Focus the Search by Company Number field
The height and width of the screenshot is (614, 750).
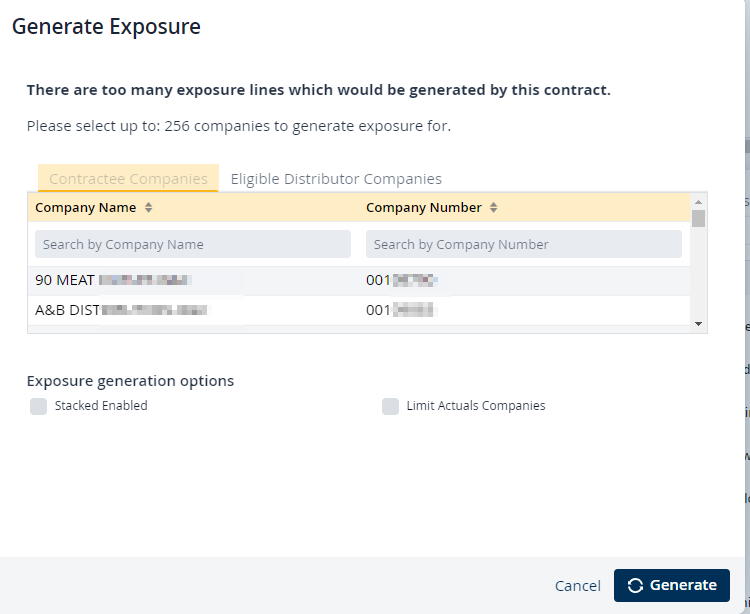coord(524,244)
